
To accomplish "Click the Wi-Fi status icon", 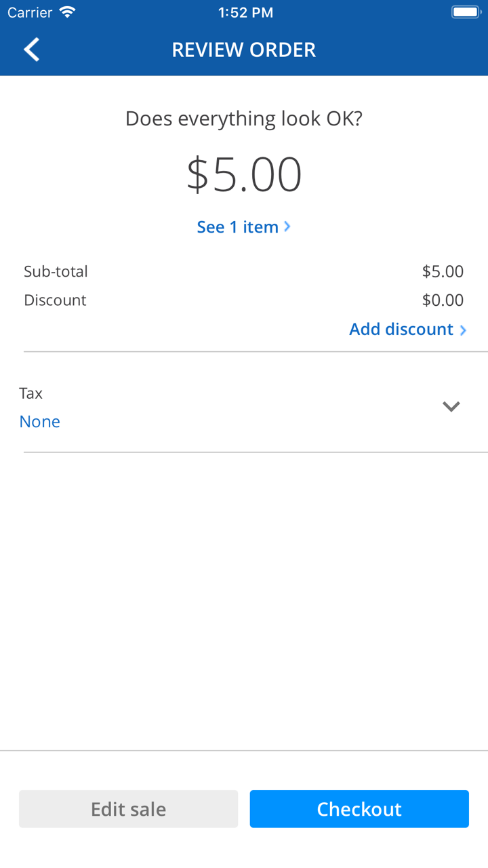I will coord(67,12).
